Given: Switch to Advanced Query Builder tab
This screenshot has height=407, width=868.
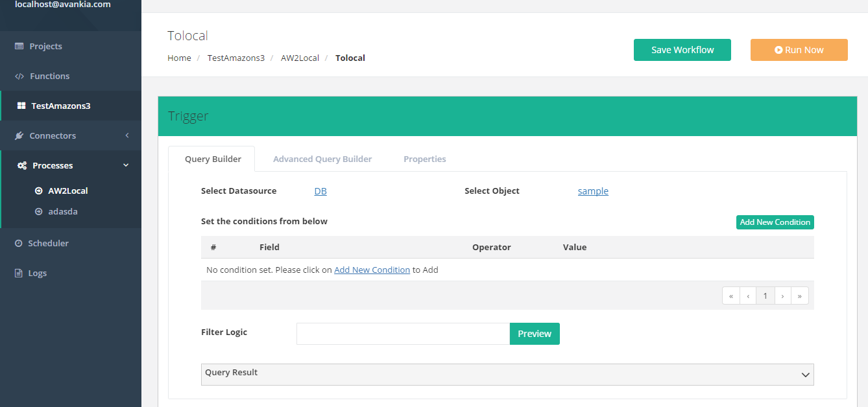Looking at the screenshot, I should pos(322,159).
